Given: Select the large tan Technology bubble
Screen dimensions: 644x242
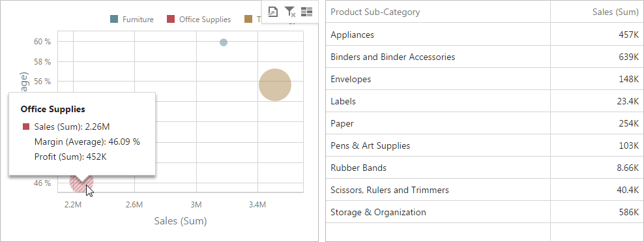Looking at the screenshot, I should [275, 85].
